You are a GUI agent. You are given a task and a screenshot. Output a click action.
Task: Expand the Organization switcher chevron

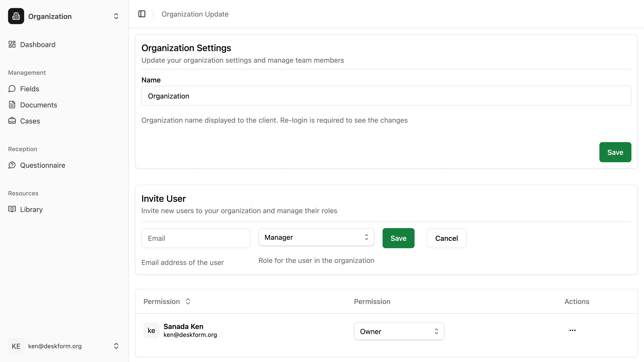pyautogui.click(x=116, y=16)
